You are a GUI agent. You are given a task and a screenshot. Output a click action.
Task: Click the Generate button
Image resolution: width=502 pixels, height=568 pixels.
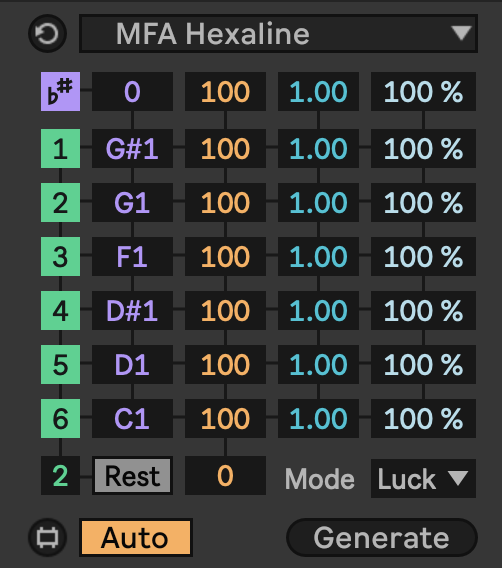(382, 538)
